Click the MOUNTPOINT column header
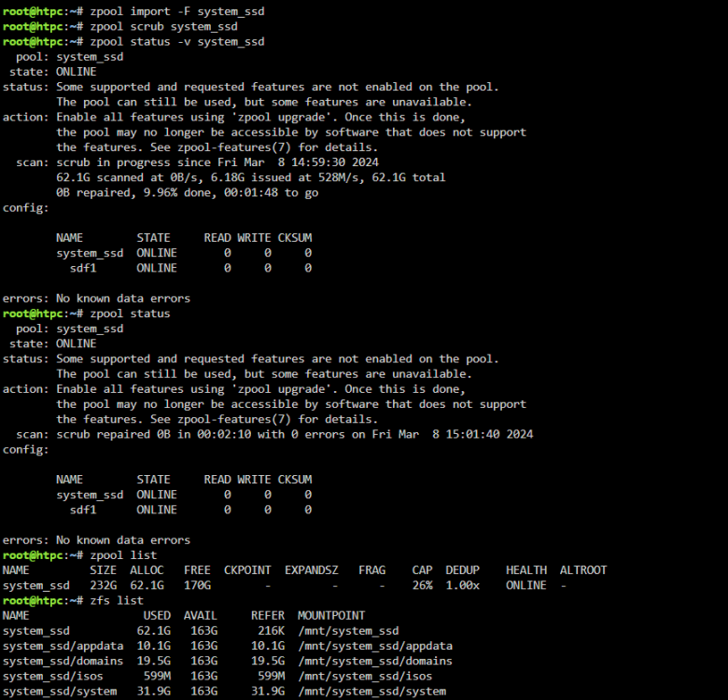Viewport: 728px width, 700px height. pos(331,616)
